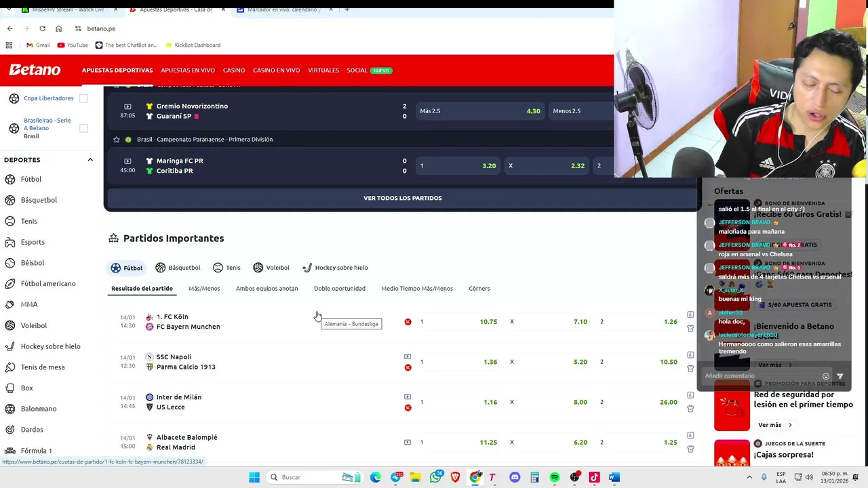Go to browser home page
The width and height of the screenshot is (868, 488).
click(x=58, y=28)
